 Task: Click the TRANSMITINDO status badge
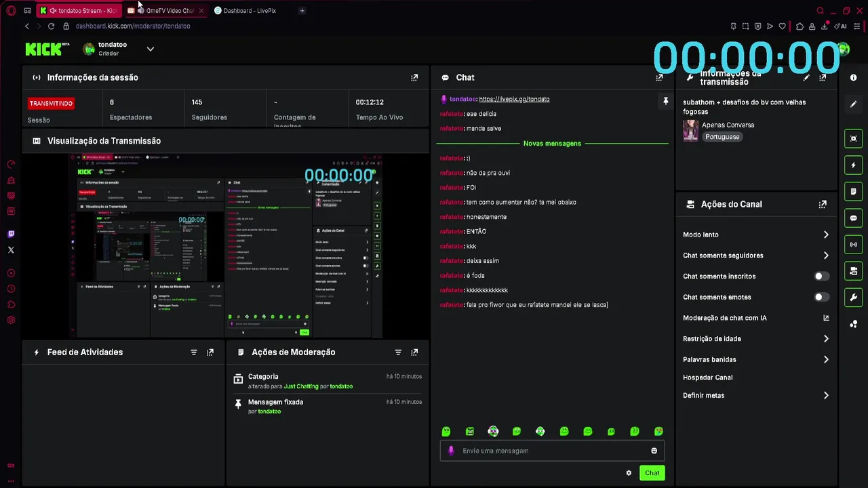click(51, 104)
